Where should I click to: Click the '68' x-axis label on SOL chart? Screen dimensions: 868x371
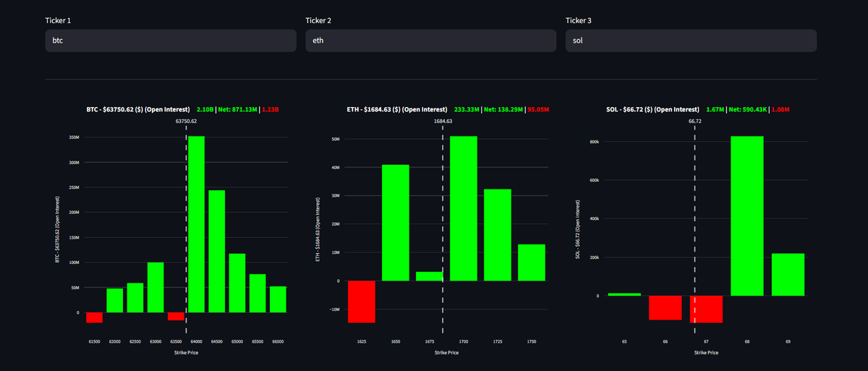click(747, 341)
